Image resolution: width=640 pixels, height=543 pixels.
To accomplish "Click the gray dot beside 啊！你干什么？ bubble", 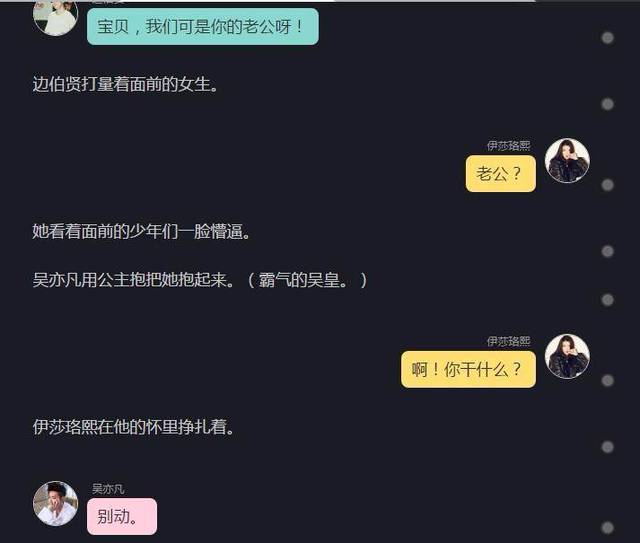I will (607, 381).
